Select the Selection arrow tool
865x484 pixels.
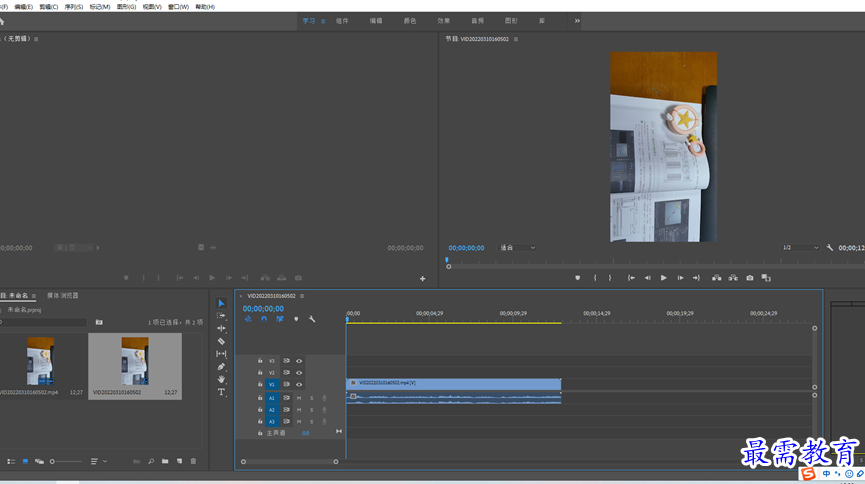(221, 303)
